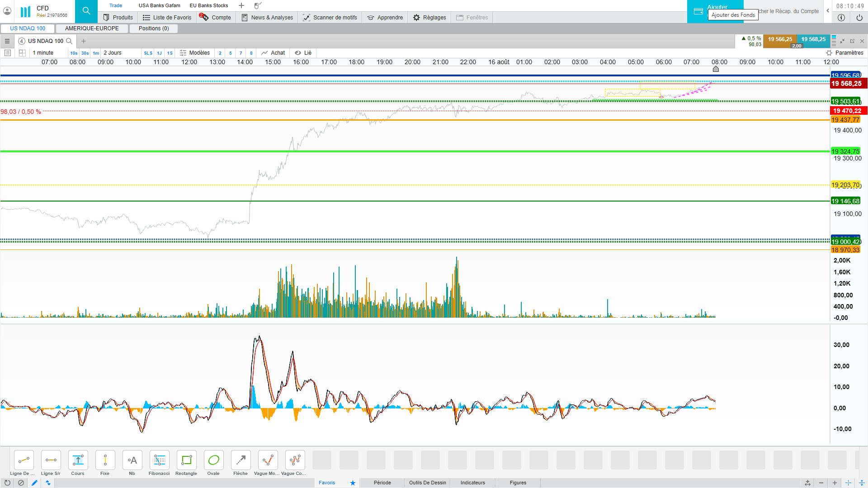Toggle the Lié linked eye option
Screen dimensions: 868x488
303,53
